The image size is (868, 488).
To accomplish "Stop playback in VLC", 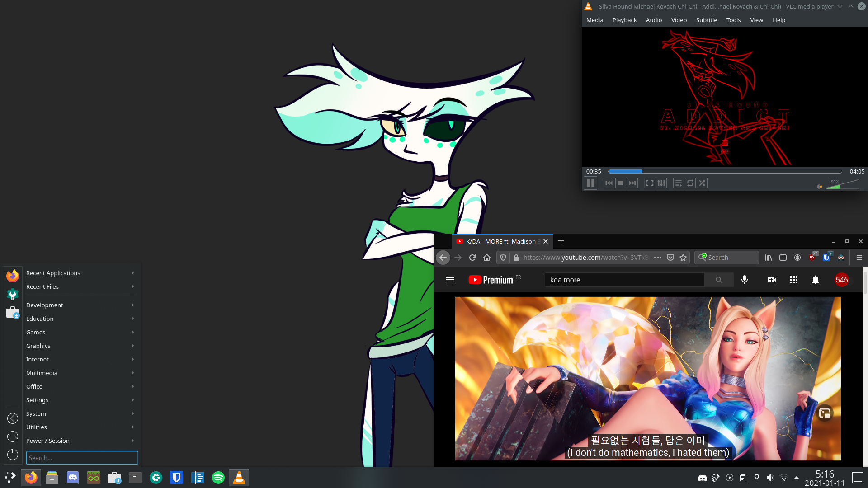I will coord(620,183).
